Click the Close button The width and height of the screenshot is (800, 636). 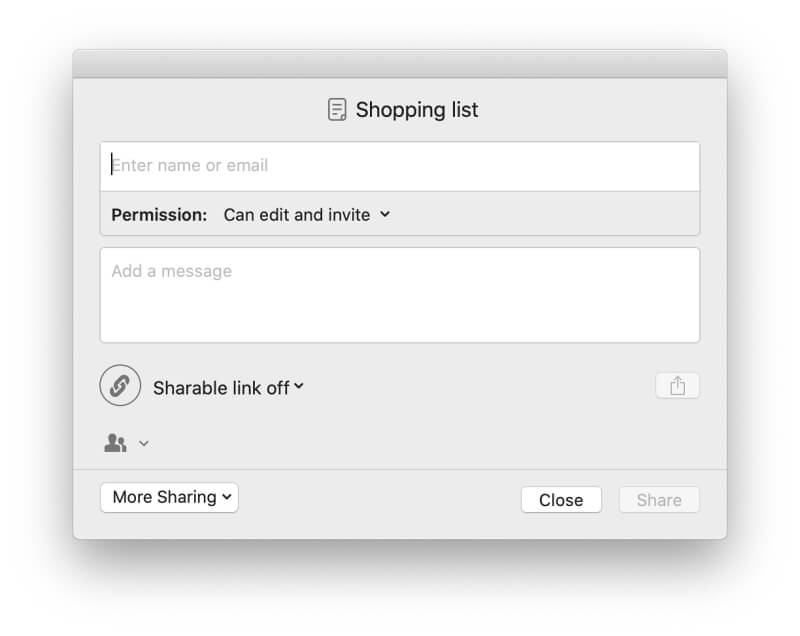[561, 500]
